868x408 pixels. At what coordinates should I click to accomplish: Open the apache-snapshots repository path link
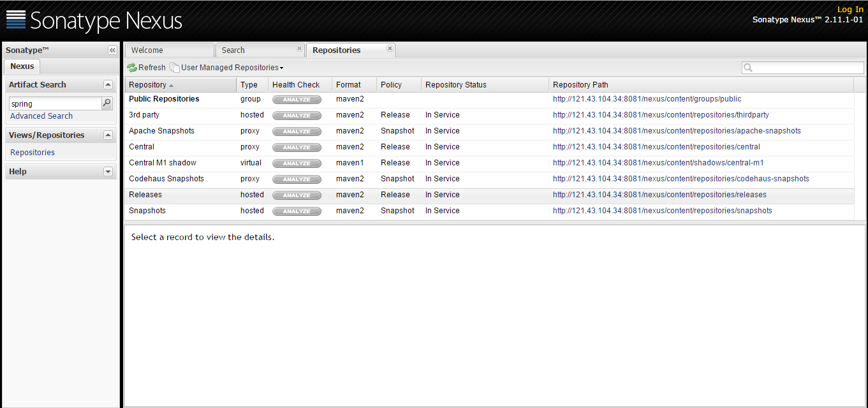[677, 131]
